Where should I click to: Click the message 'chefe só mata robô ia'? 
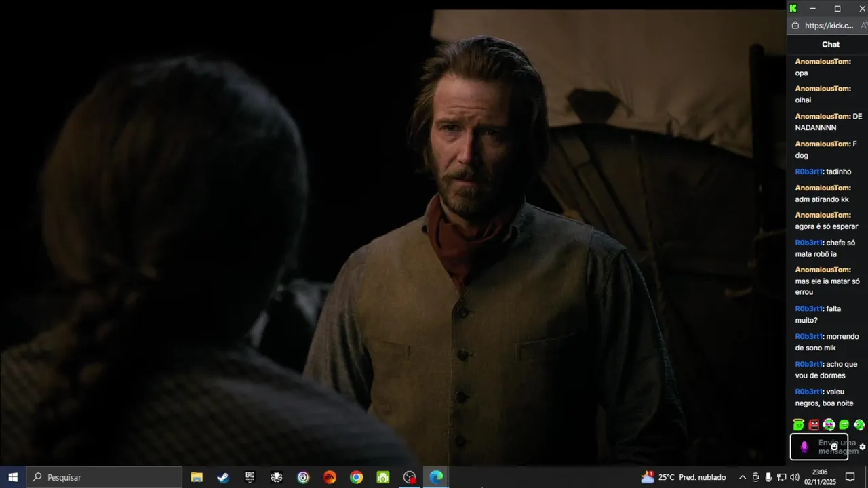tap(825, 249)
